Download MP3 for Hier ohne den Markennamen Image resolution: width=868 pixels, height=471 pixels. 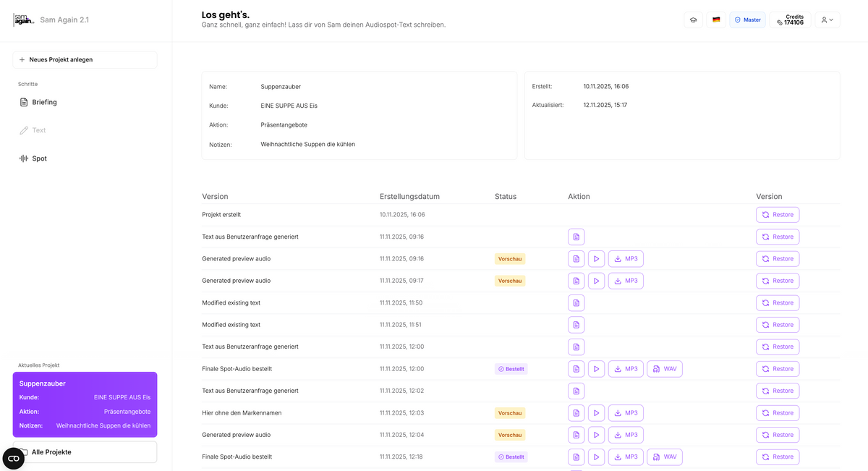[x=626, y=413]
